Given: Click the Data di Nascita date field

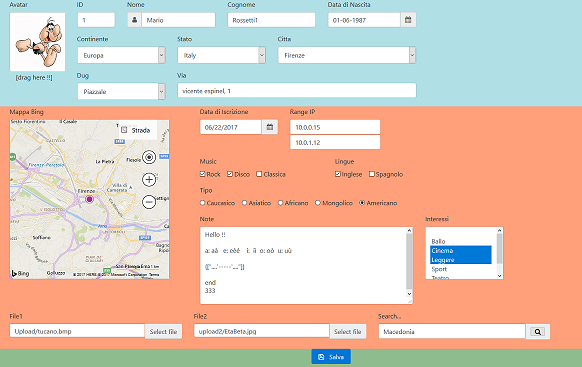Looking at the screenshot, I should coord(364,20).
